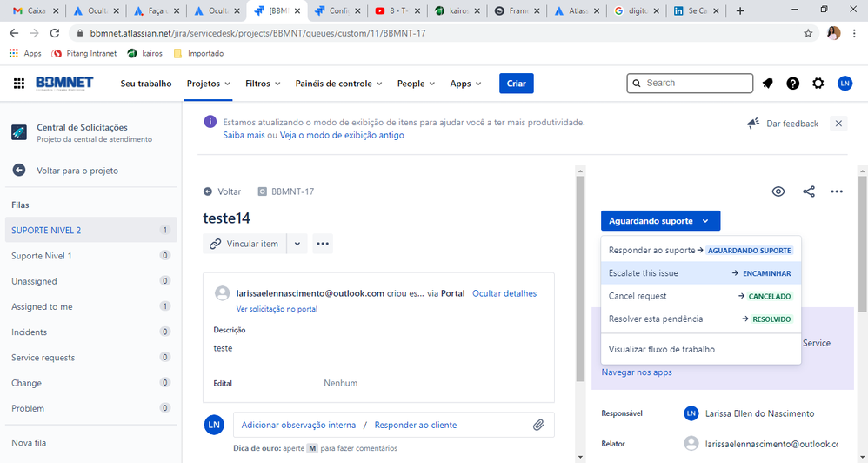Open the settings gear icon
The image size is (868, 463).
[818, 83]
